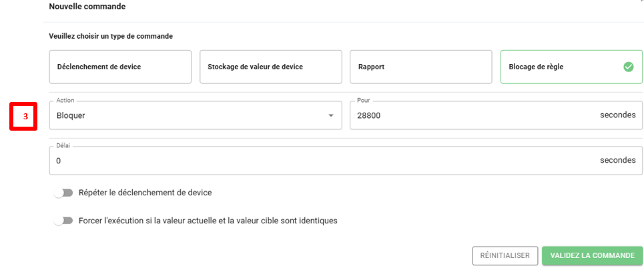Click the green checkmark on Blocage de règle

tap(628, 67)
